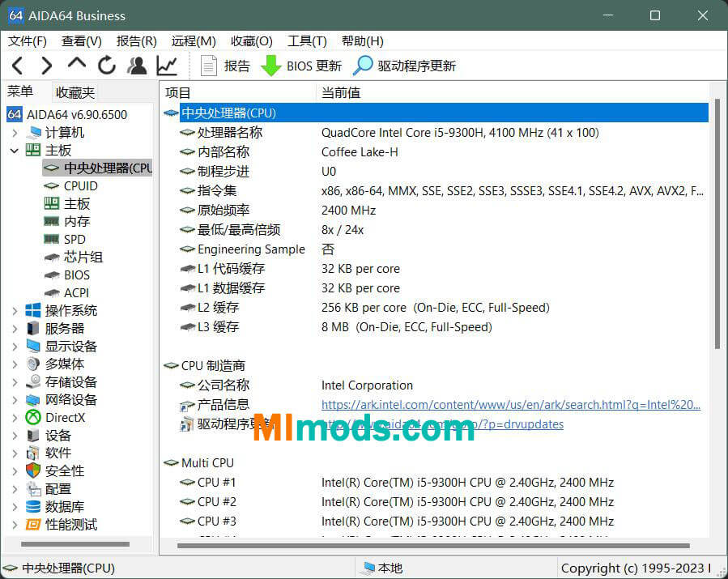Expand the 多媒体 tree node
The height and width of the screenshot is (579, 728).
point(15,364)
